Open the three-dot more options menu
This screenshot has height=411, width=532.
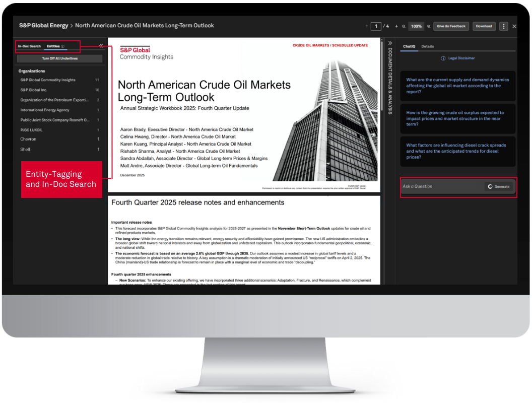coord(503,26)
